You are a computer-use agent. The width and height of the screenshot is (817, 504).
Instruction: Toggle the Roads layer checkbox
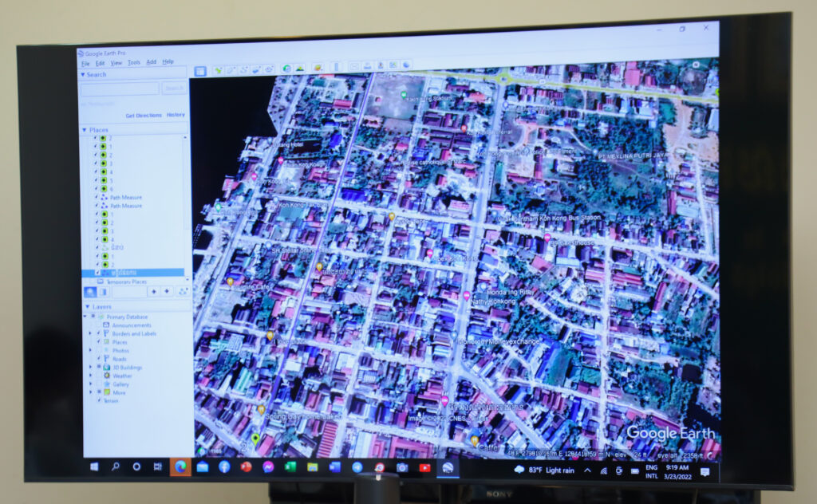(x=98, y=359)
